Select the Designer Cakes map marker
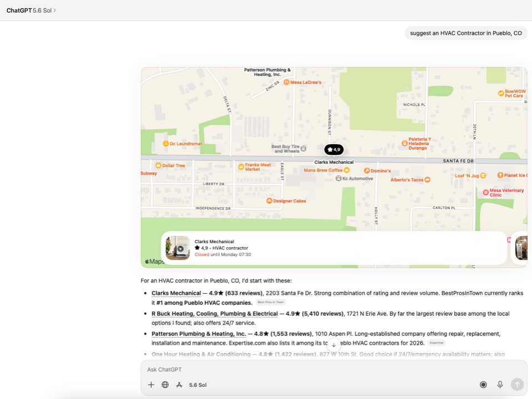532x399 pixels. [x=269, y=201]
